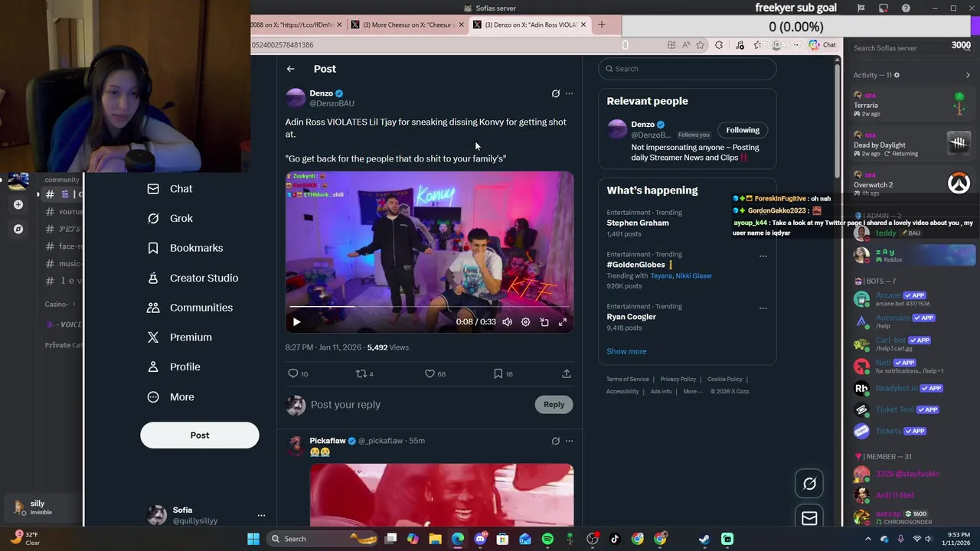
Task: Open Cookie Policy link
Action: [x=724, y=380]
